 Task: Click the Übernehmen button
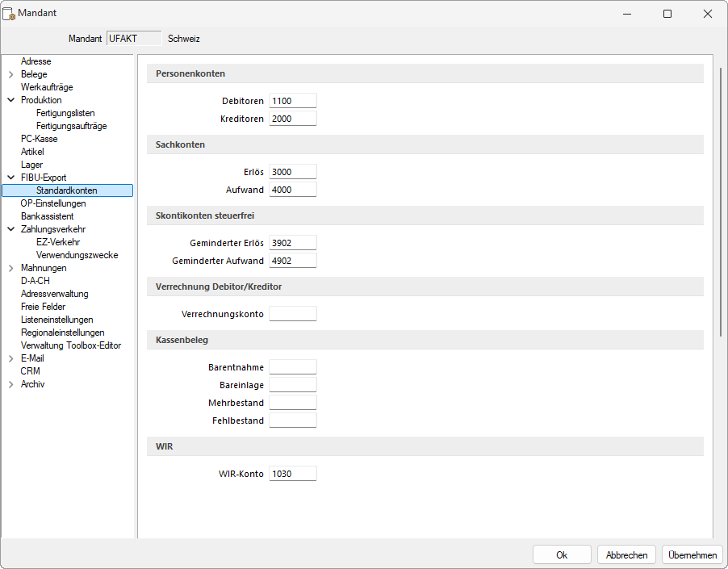(x=692, y=555)
